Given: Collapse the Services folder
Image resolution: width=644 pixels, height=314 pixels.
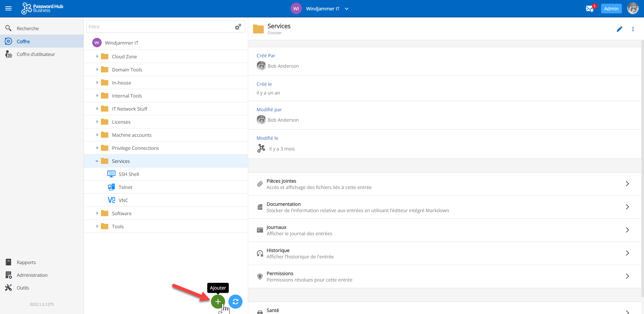Looking at the screenshot, I should coord(97,161).
